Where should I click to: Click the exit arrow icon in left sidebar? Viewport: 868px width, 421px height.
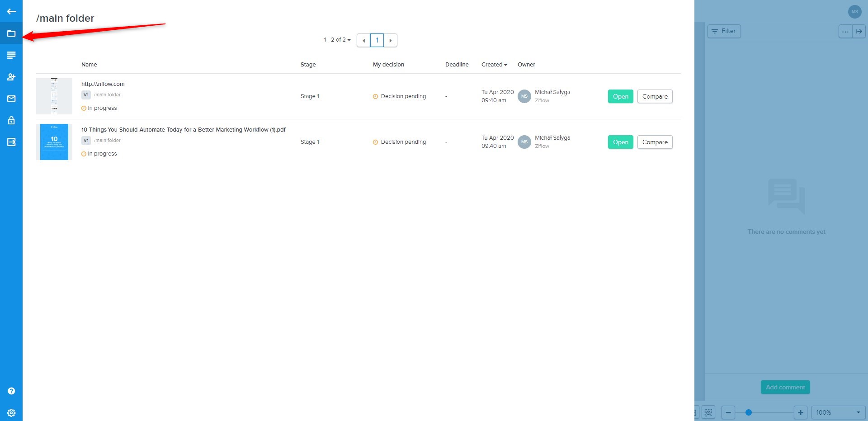11,142
